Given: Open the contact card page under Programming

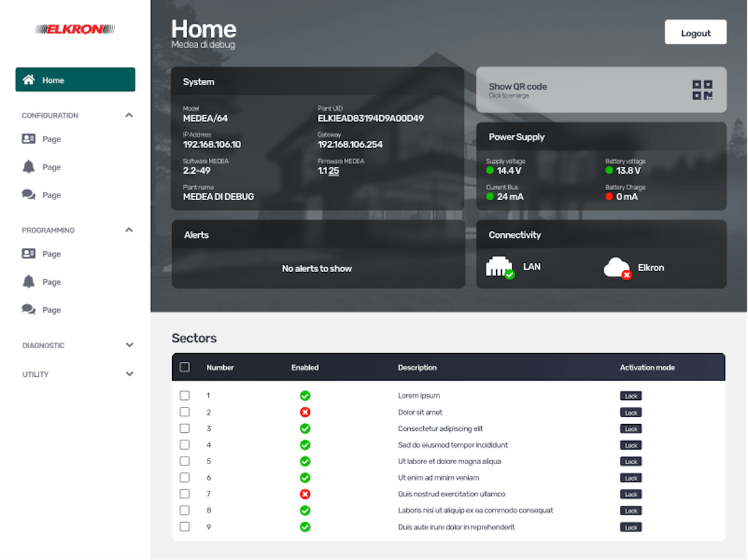Looking at the screenshot, I should point(29,254).
